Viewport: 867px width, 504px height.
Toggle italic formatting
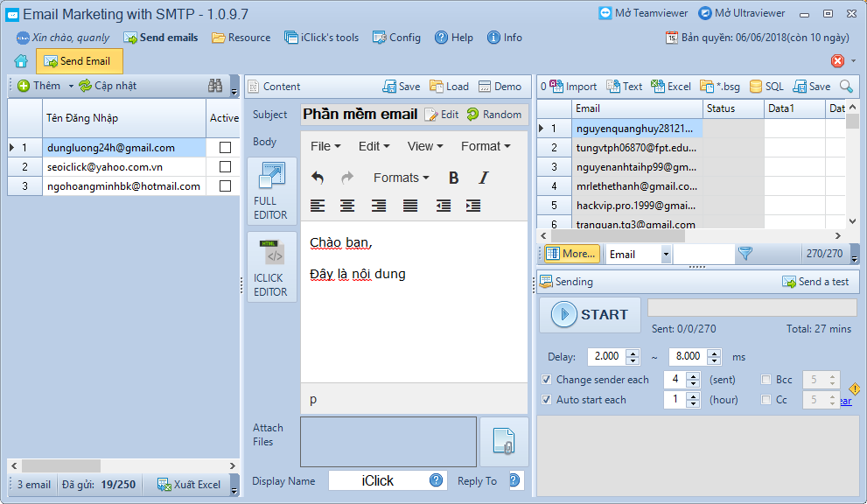click(483, 178)
